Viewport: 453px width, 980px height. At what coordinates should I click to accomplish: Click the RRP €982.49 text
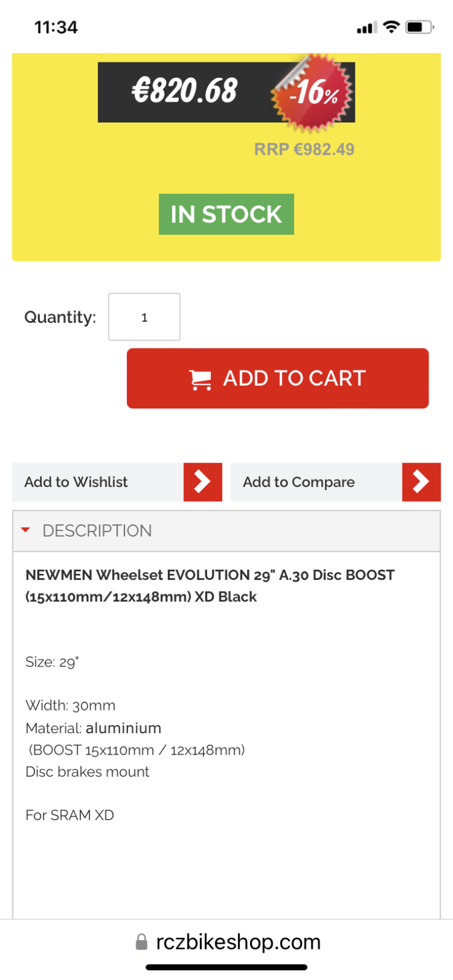pyautogui.click(x=304, y=149)
